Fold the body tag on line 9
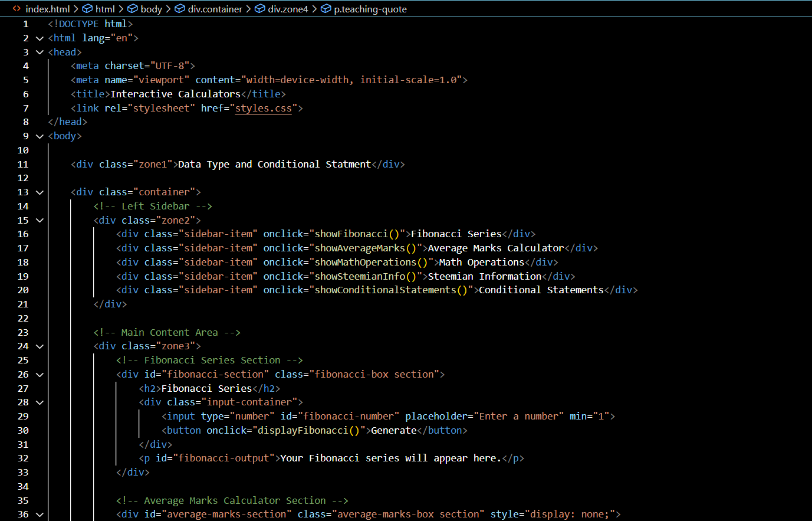Viewport: 812px width, 521px height. click(x=40, y=136)
